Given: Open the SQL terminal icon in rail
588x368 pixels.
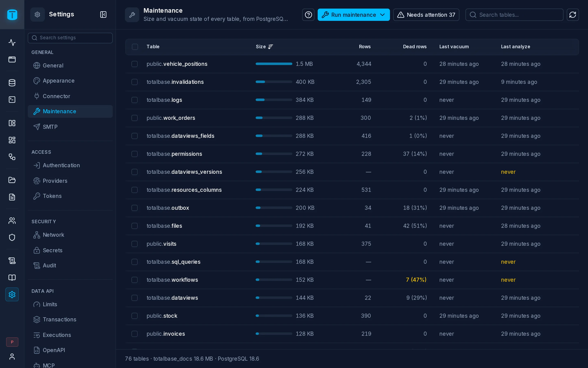Looking at the screenshot, I should (x=12, y=100).
